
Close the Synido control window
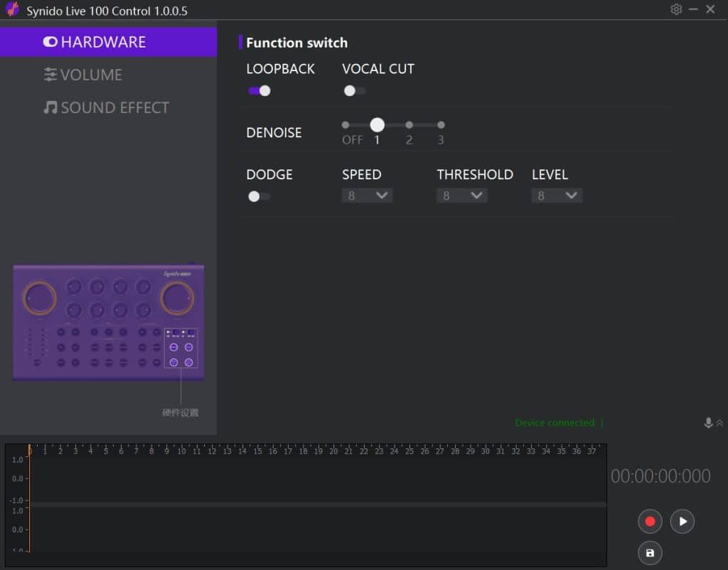pyautogui.click(x=710, y=9)
